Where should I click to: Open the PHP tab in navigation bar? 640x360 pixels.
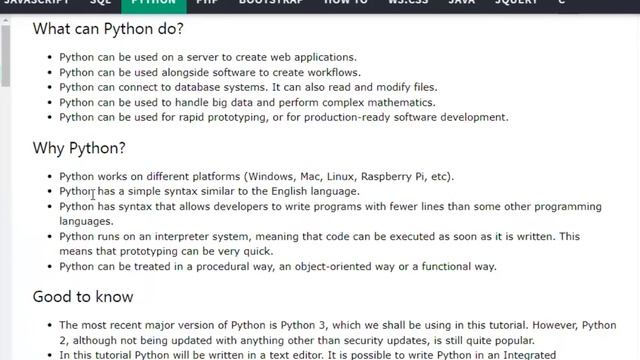(x=207, y=3)
